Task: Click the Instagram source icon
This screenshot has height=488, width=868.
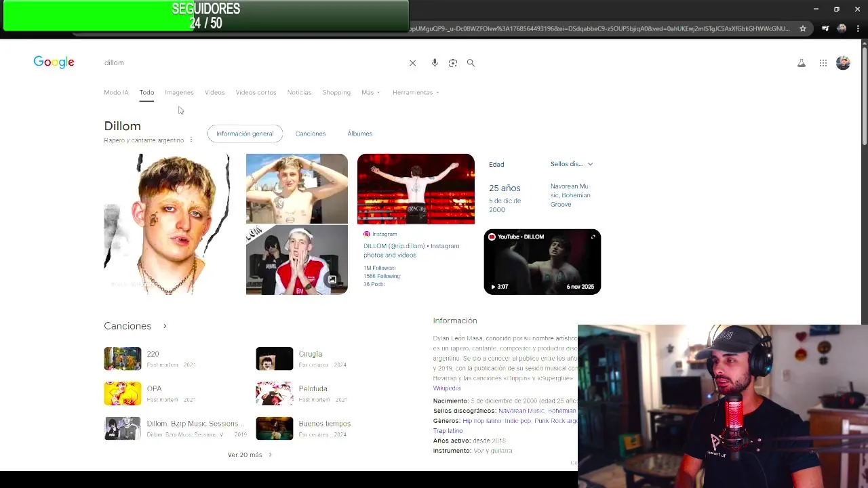Action: 367,234
